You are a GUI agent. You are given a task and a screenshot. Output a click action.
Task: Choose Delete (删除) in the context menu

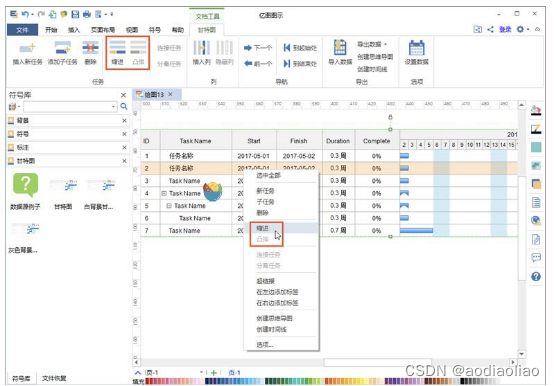(x=281, y=213)
